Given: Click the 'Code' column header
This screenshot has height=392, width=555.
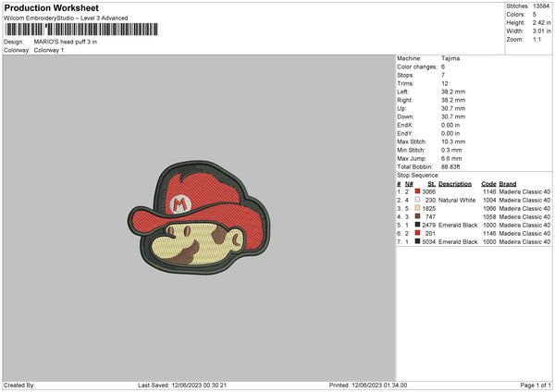Looking at the screenshot, I should tap(488, 184).
